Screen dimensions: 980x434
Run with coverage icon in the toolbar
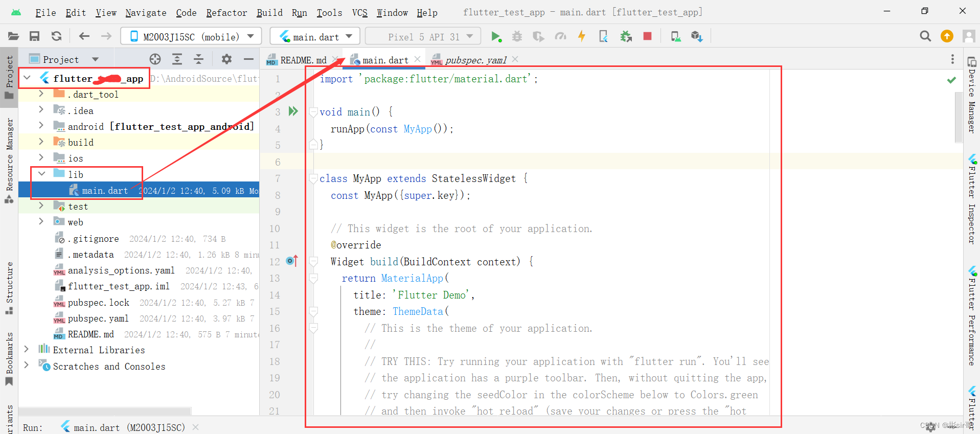(x=538, y=36)
